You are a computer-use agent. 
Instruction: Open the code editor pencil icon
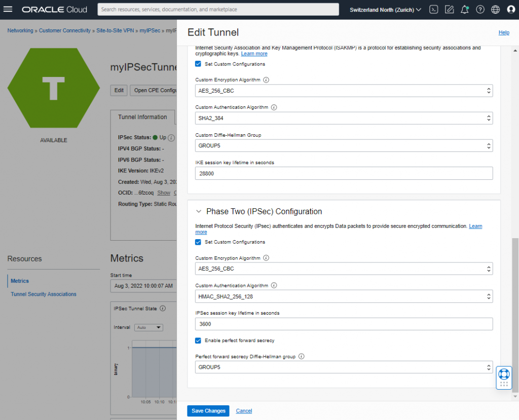(449, 10)
